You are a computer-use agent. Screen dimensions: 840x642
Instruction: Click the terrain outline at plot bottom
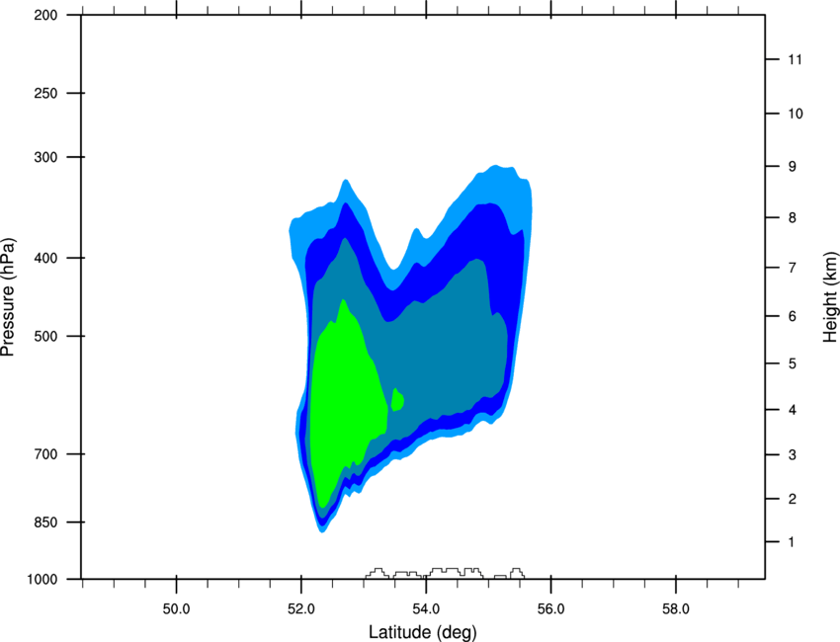click(445, 573)
